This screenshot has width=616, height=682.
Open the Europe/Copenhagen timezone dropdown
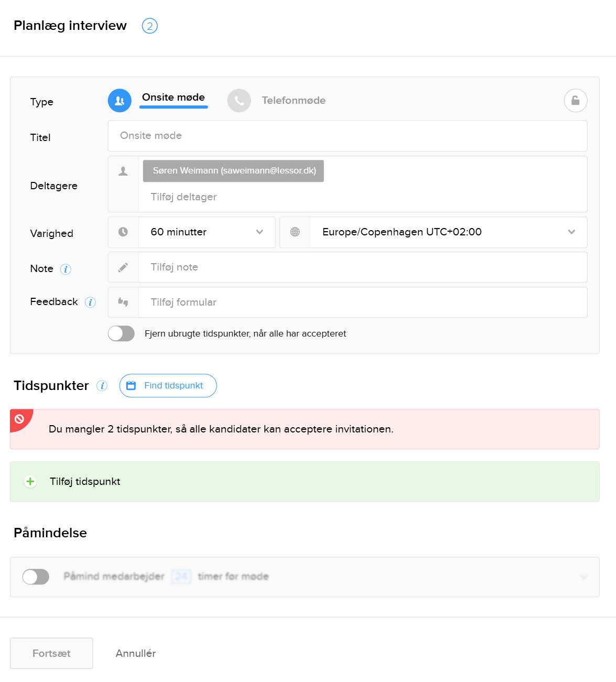tap(448, 232)
